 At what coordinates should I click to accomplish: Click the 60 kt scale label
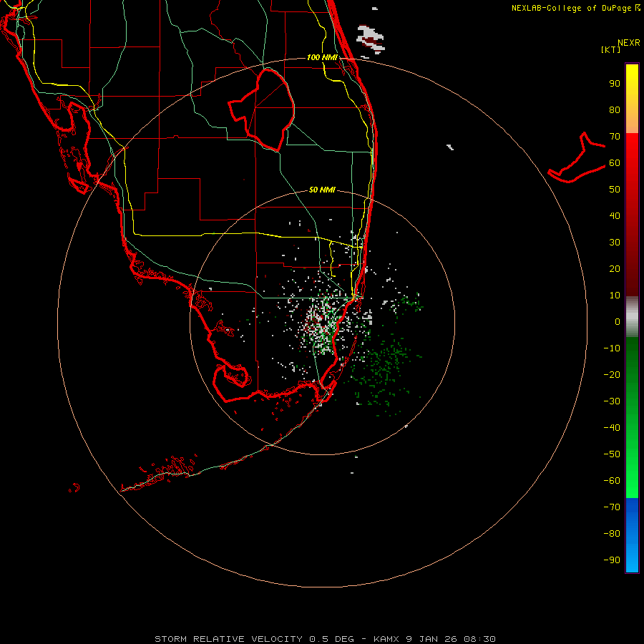615,163
